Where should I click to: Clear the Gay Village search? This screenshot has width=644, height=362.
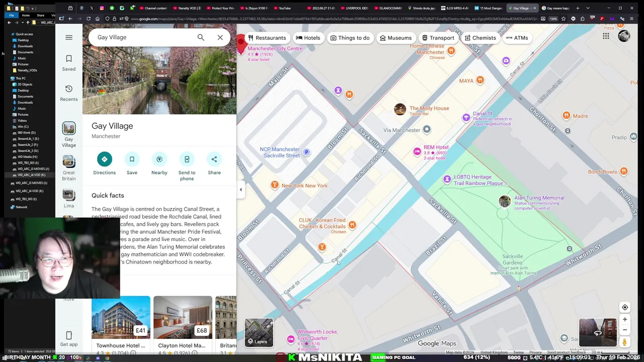(220, 37)
